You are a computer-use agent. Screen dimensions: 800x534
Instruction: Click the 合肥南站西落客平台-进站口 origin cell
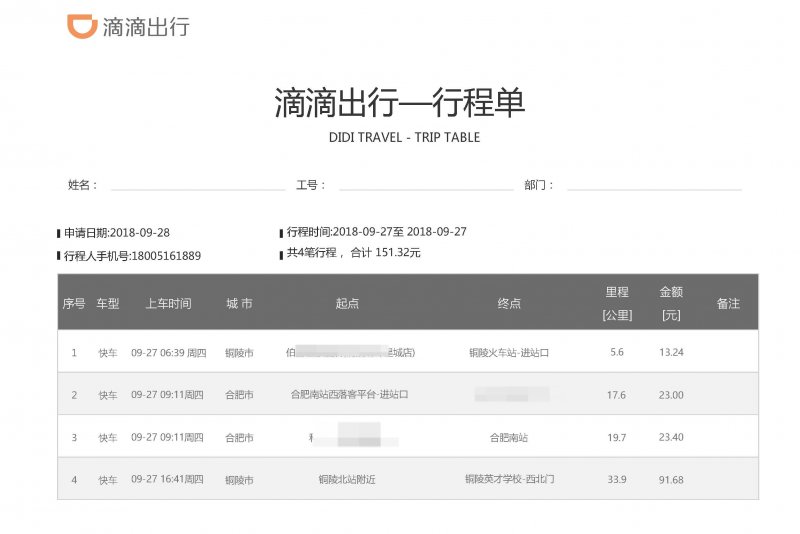point(349,395)
